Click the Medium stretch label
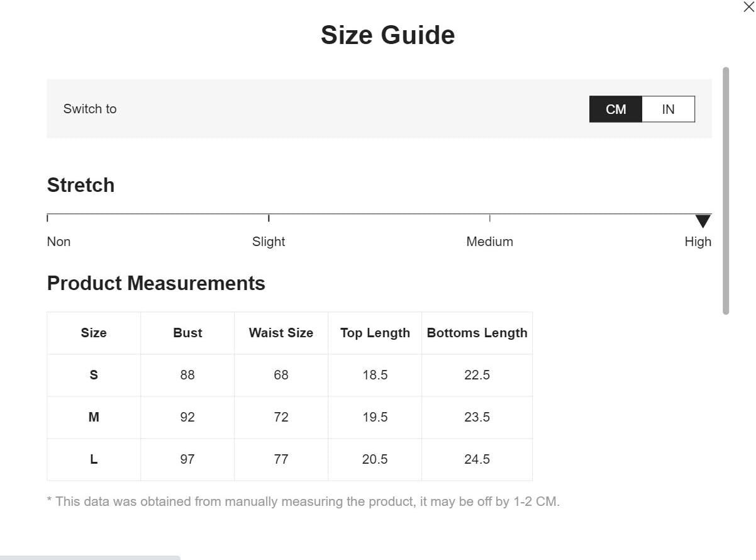This screenshot has height=560, width=756. click(489, 242)
